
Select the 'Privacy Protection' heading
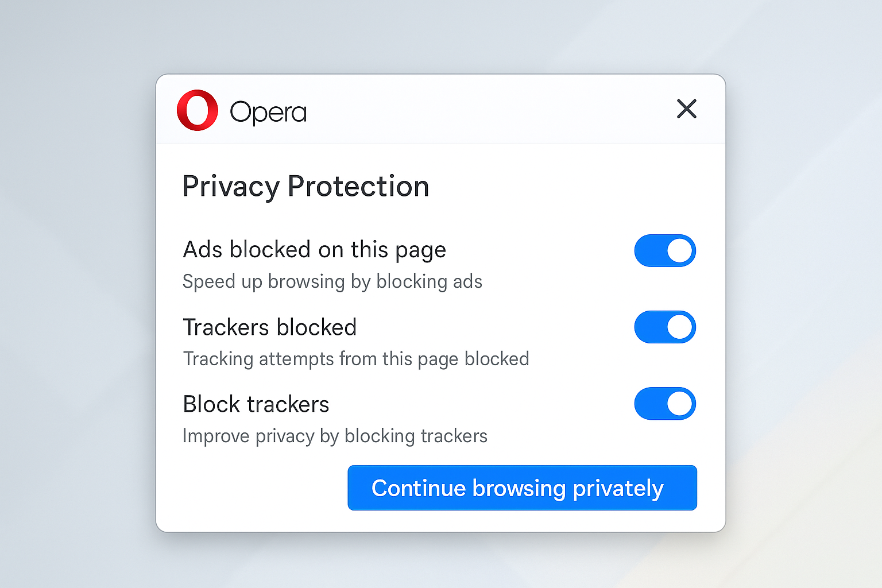click(305, 186)
